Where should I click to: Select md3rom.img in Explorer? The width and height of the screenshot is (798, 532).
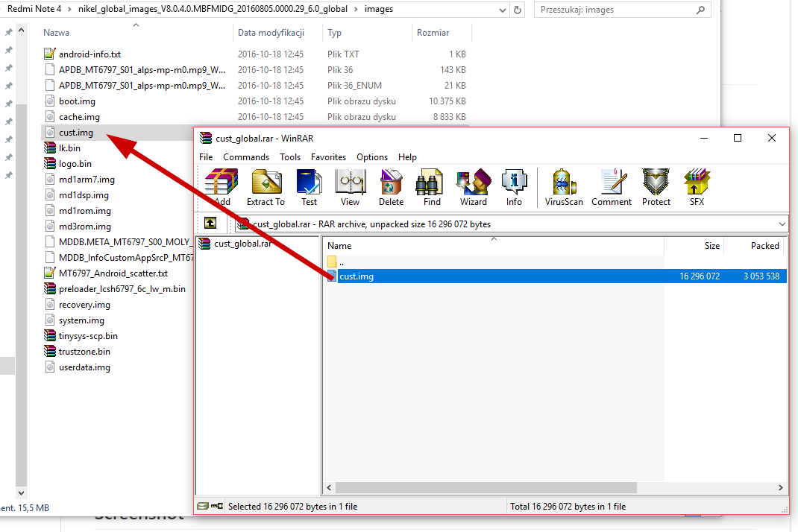click(84, 227)
